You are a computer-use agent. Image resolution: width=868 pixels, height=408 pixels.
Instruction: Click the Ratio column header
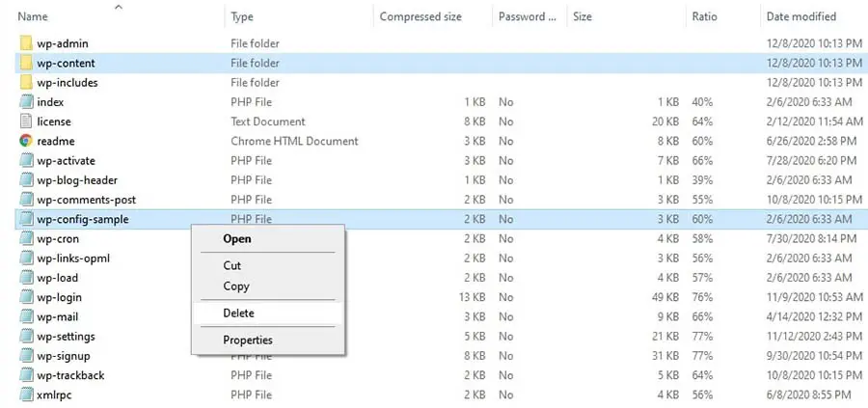click(704, 16)
